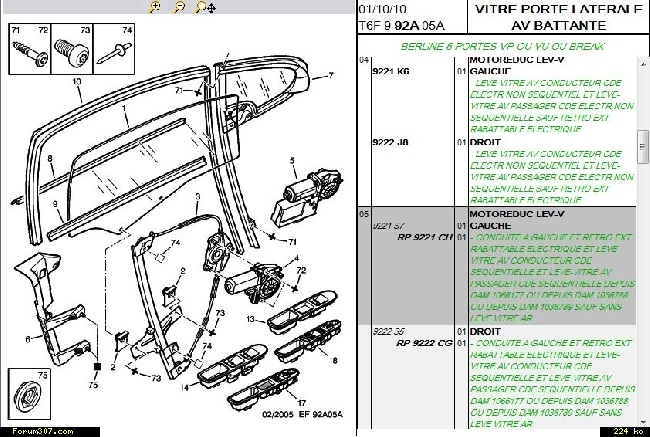Viewport: 650px width, 437px height.
Task: Click the zoom out magnifier icon
Action: click(x=179, y=7)
